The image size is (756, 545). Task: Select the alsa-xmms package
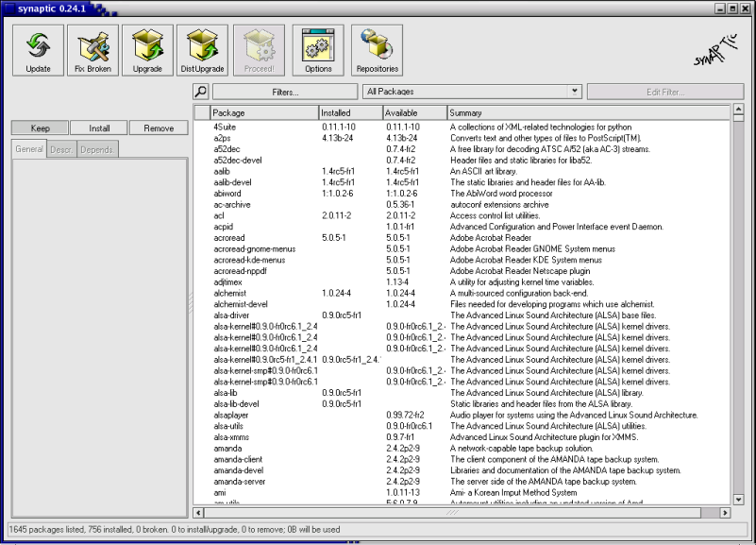(462, 437)
